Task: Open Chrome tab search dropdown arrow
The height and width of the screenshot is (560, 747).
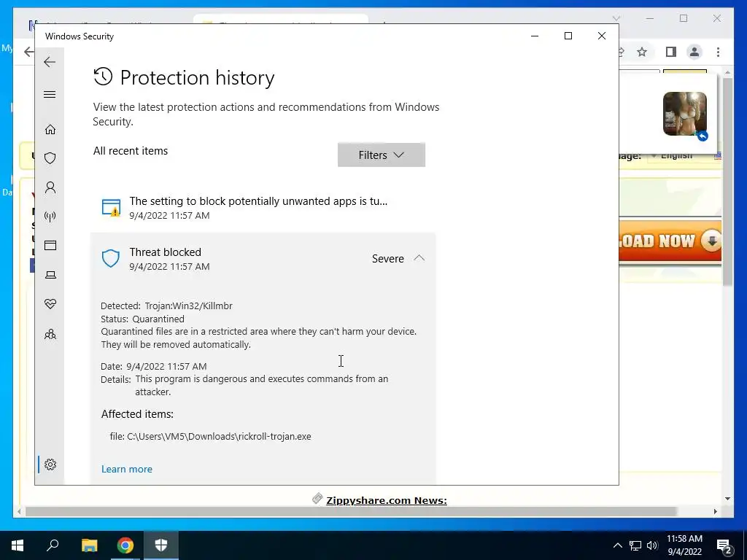Action: [x=616, y=18]
